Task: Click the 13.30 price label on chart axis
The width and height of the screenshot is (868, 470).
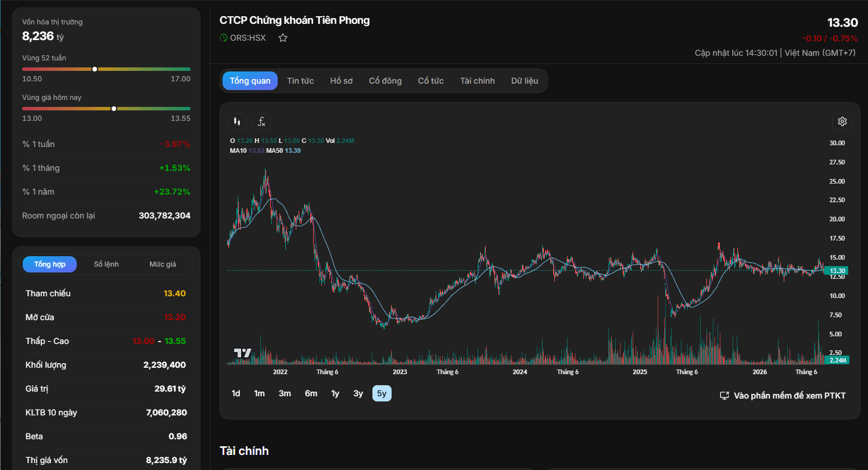Action: 837,271
